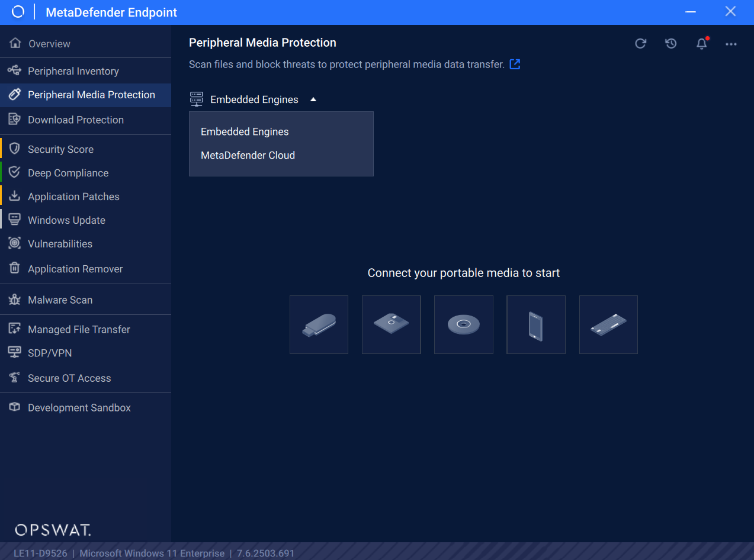This screenshot has height=560, width=754.
Task: Click the Overview home icon
Action: pyautogui.click(x=15, y=43)
